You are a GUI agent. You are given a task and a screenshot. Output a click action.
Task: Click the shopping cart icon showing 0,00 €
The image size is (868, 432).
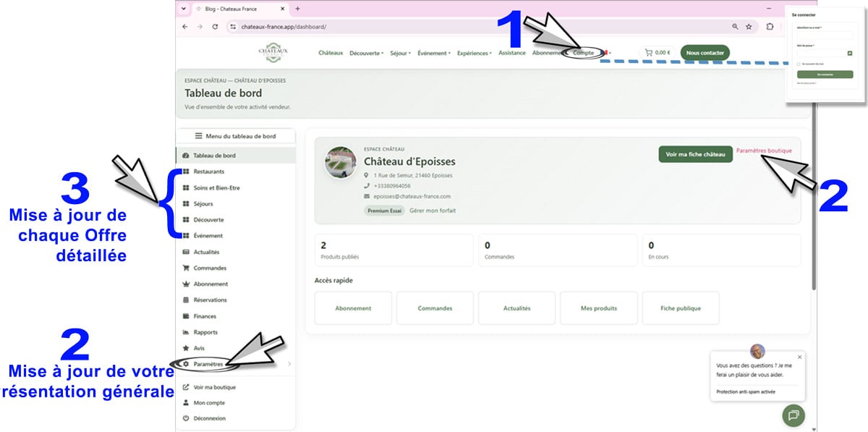(648, 52)
